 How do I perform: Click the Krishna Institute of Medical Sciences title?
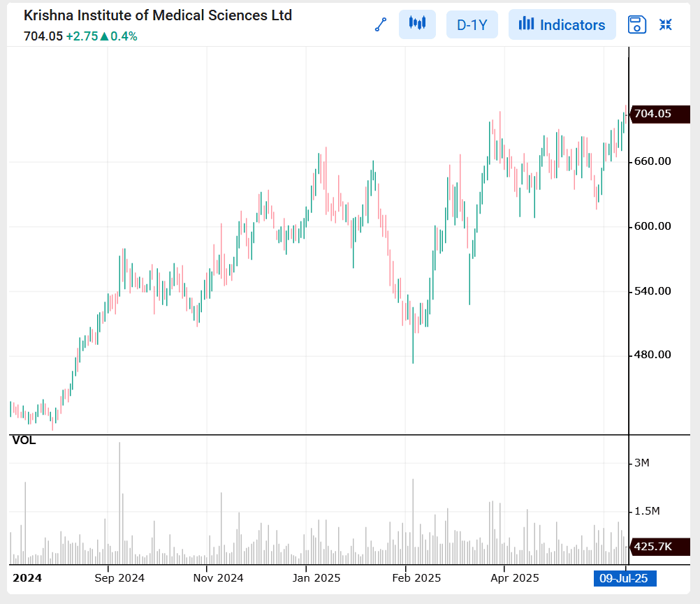(158, 15)
